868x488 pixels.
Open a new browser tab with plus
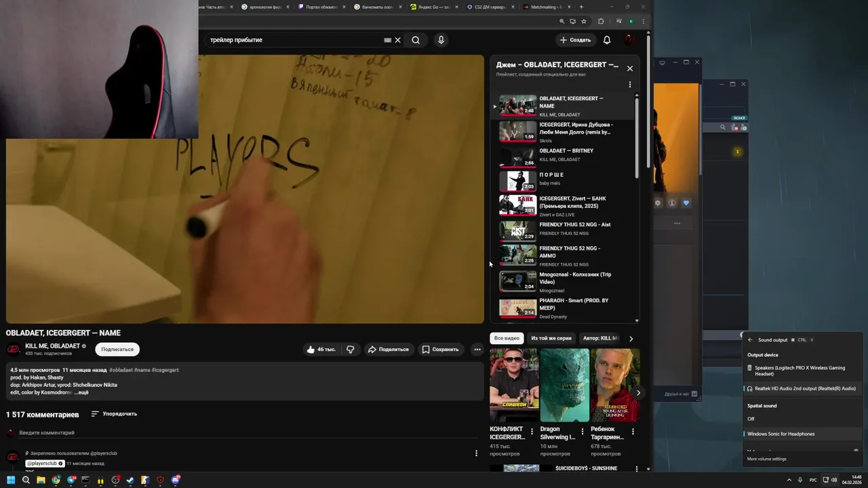[581, 7]
